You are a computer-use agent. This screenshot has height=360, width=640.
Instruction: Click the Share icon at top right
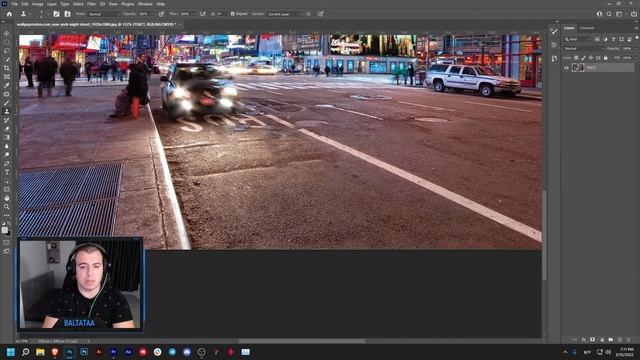click(633, 14)
